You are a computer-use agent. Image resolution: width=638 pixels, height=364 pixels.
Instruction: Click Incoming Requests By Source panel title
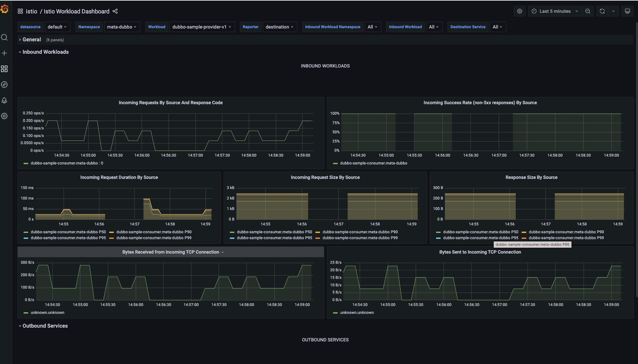[x=170, y=103]
